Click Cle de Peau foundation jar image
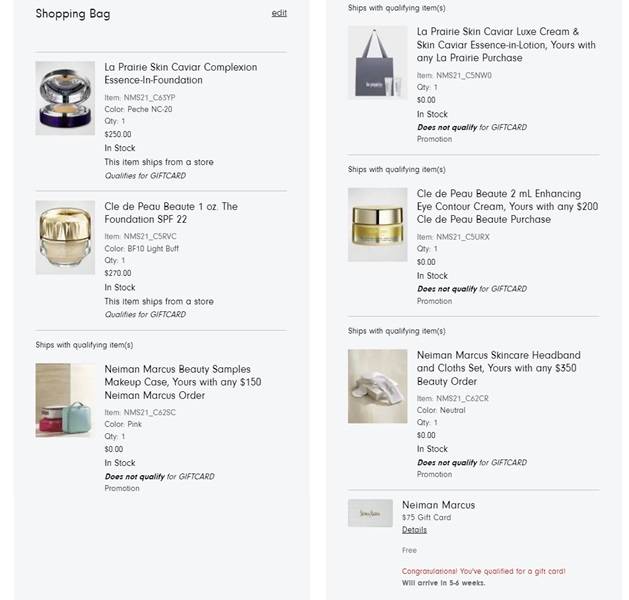Viewport: 629px width, 600px height. 65,238
